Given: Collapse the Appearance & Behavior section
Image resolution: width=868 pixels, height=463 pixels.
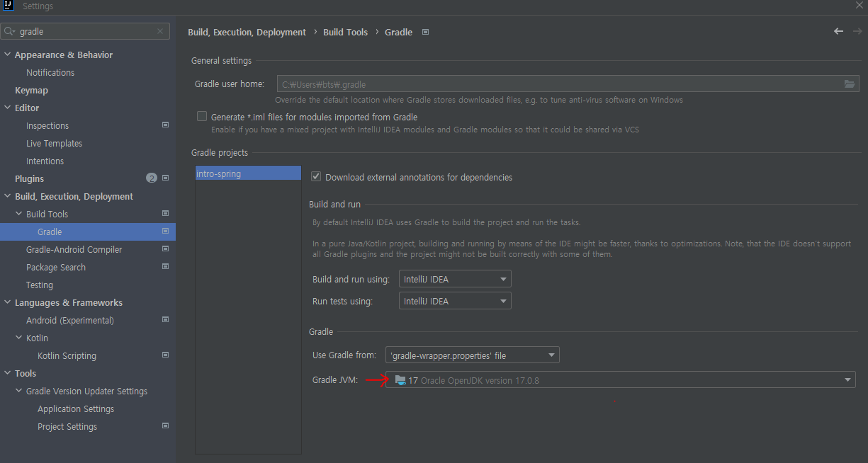Looking at the screenshot, I should [7, 55].
